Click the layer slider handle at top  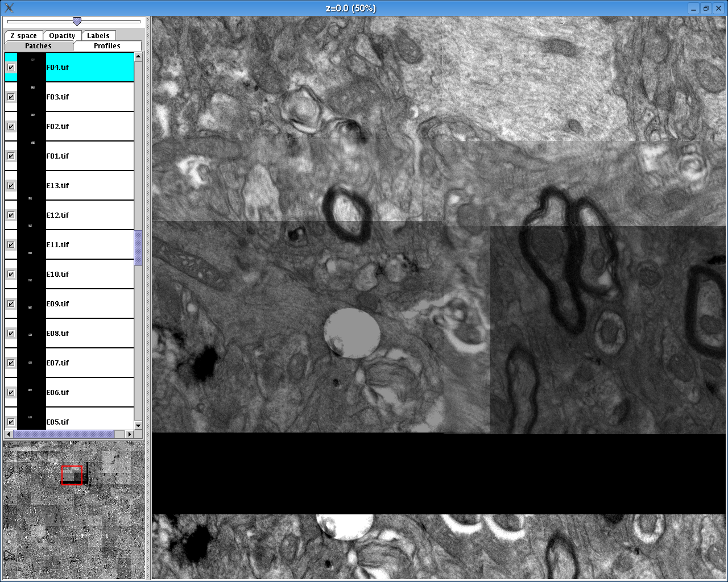pyautogui.click(x=77, y=22)
